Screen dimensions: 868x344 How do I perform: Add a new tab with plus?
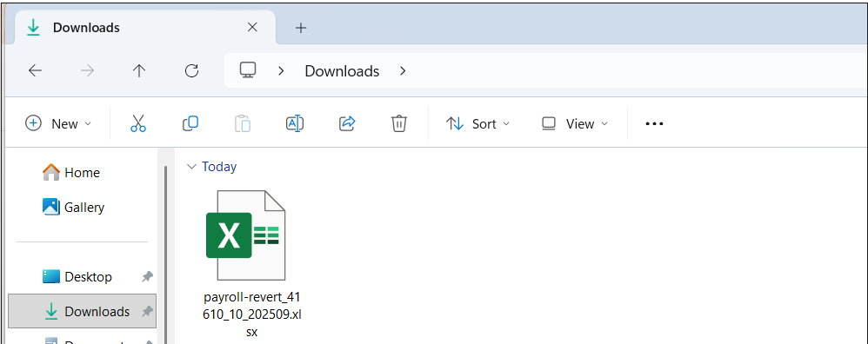[x=301, y=28]
